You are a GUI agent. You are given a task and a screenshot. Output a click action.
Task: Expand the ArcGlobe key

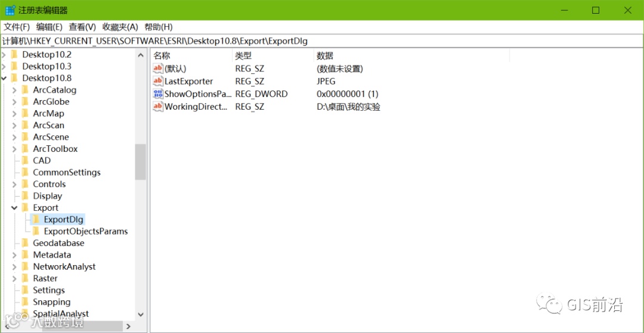(x=14, y=102)
